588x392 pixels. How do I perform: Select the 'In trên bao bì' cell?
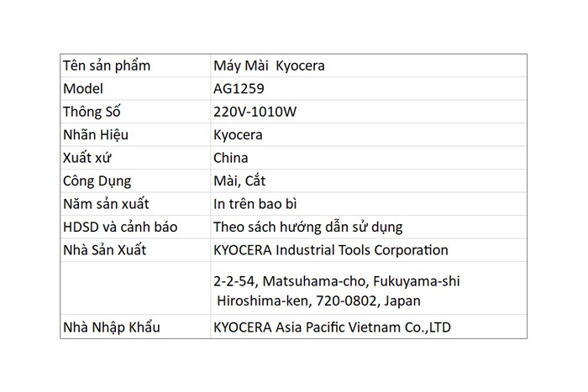pyautogui.click(x=369, y=204)
